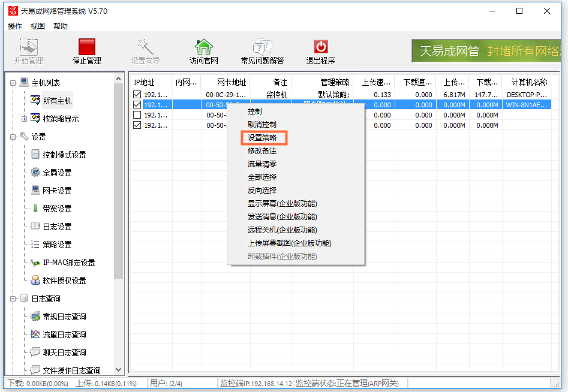Open the 常见问题解答 FAQ icon
Image resolution: width=568 pixels, height=392 pixels.
(x=262, y=47)
